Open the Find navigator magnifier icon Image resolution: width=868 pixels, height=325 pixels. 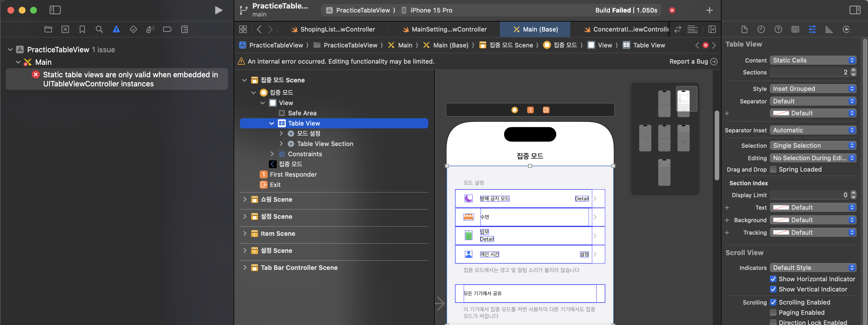pos(99,29)
